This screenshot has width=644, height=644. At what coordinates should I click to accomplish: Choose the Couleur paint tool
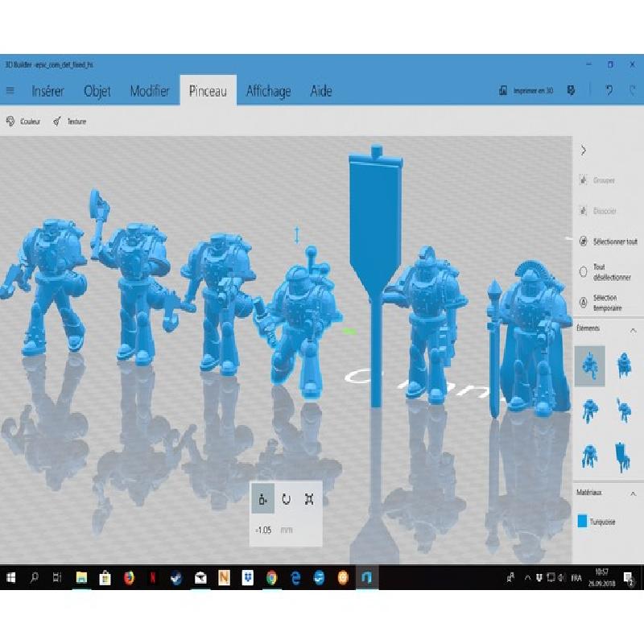[x=23, y=122]
